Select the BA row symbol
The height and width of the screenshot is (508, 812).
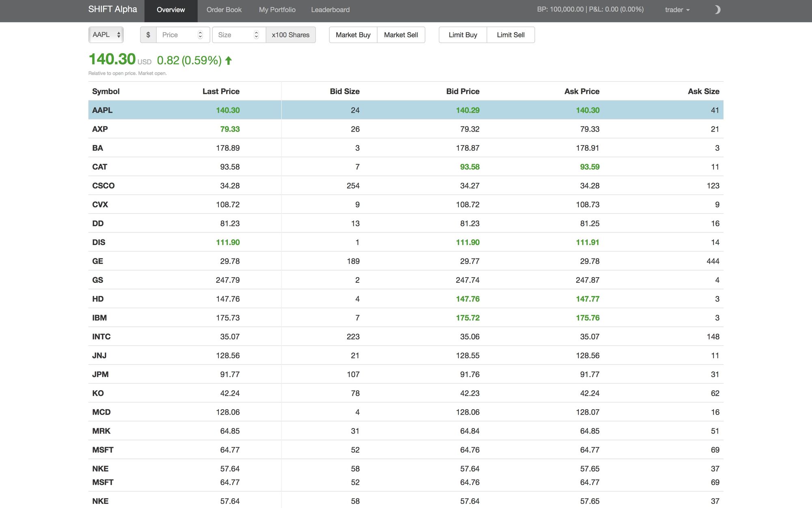tap(97, 148)
